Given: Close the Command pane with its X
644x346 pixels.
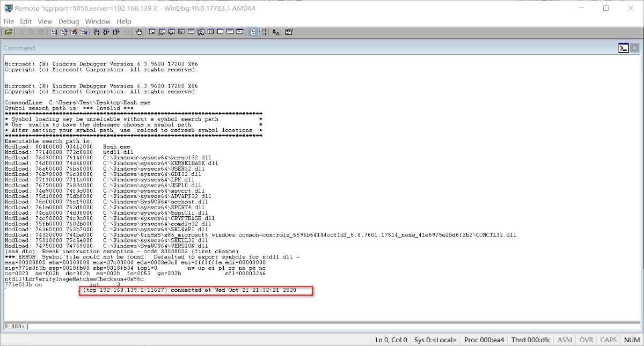Looking at the screenshot, I should (634, 48).
